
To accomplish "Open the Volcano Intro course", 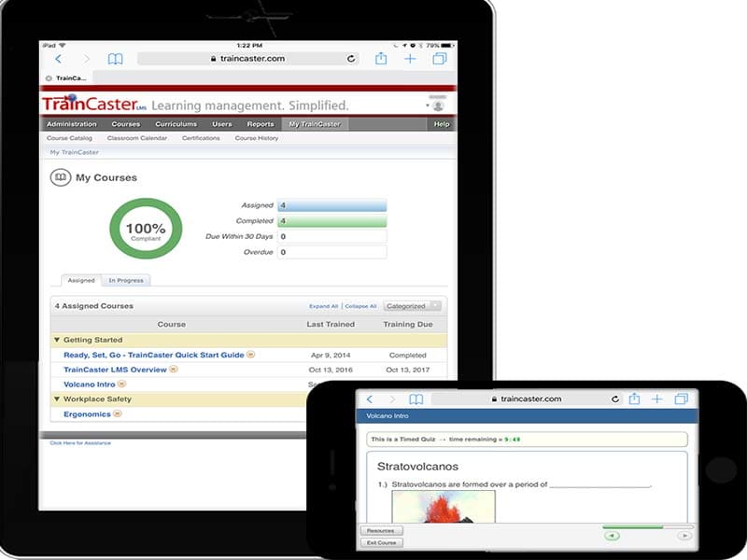I will tap(89, 385).
